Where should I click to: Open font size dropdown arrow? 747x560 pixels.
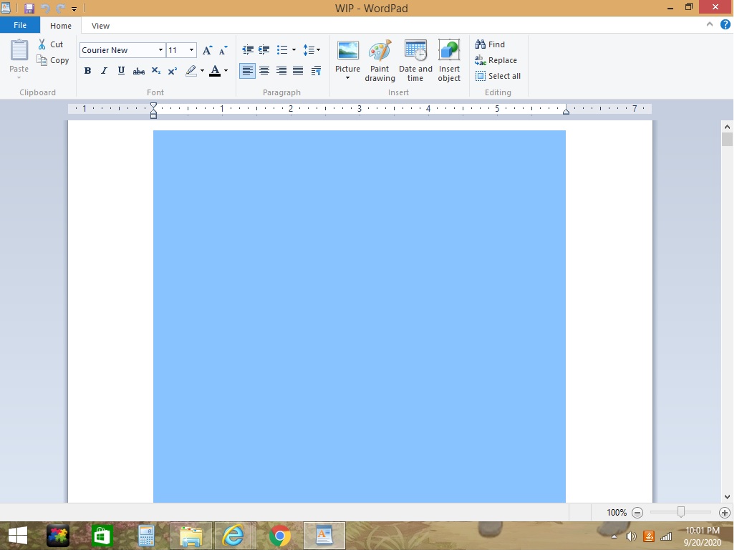pos(191,50)
